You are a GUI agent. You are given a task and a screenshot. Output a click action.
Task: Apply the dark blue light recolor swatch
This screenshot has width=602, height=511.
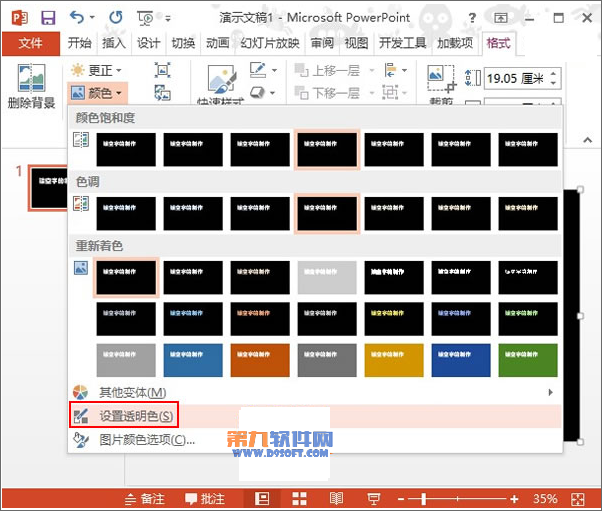461,360
